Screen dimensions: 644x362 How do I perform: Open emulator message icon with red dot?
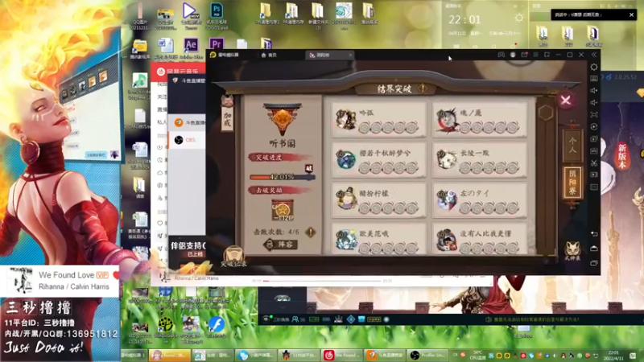pyautogui.click(x=524, y=55)
